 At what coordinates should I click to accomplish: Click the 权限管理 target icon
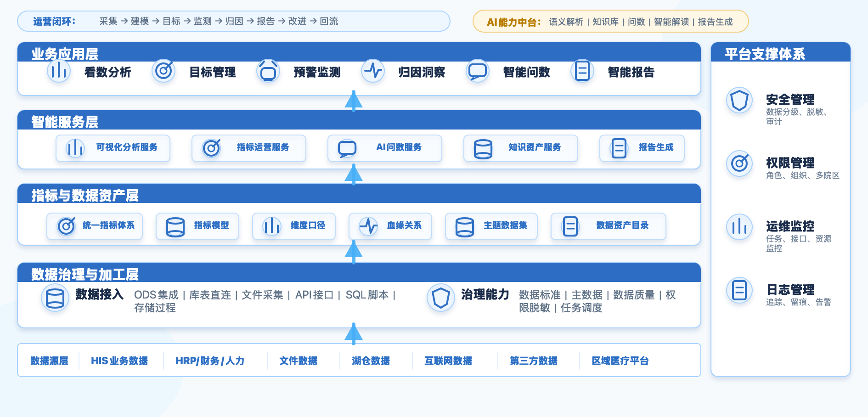click(739, 163)
